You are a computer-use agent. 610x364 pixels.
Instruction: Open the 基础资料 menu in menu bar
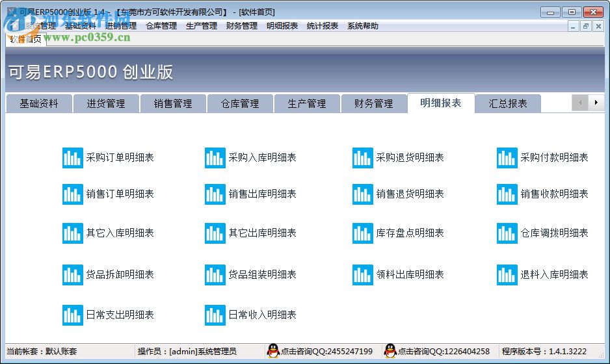tap(81, 26)
